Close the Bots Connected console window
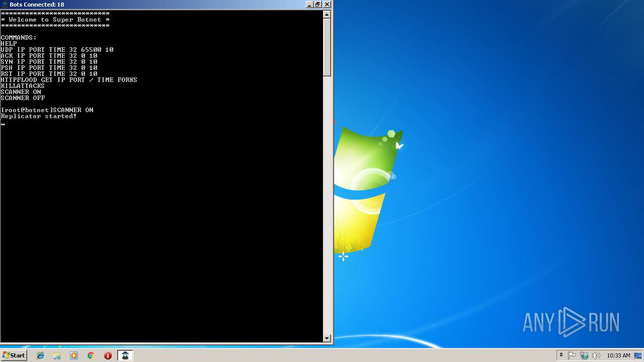Image resolution: width=644 pixels, height=362 pixels. pos(327,5)
